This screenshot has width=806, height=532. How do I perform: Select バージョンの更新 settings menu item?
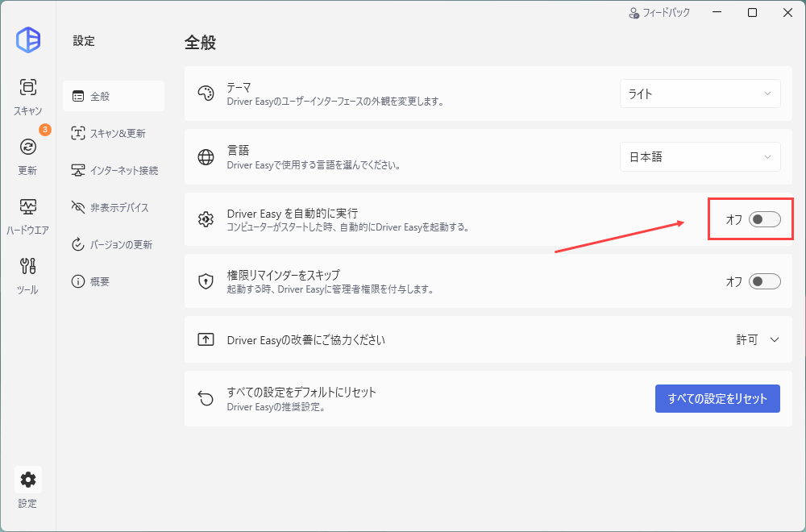tap(114, 244)
